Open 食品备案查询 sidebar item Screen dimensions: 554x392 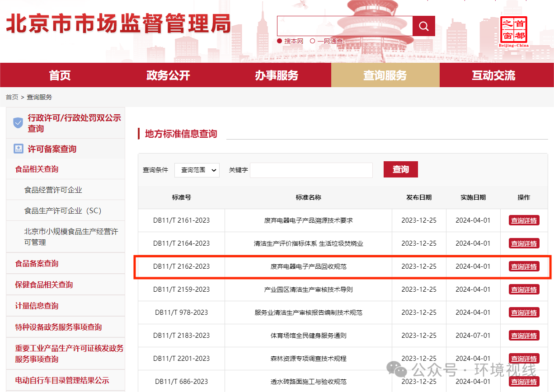pyautogui.click(x=37, y=263)
